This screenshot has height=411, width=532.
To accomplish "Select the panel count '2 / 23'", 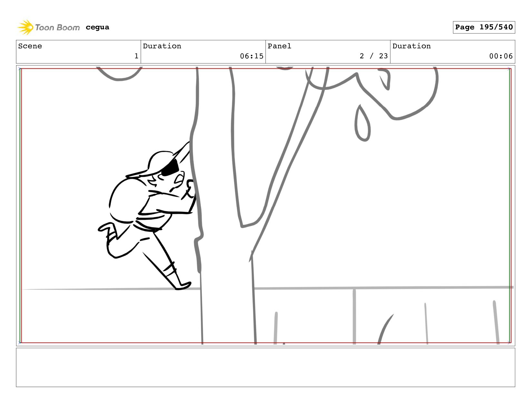I will (x=374, y=56).
